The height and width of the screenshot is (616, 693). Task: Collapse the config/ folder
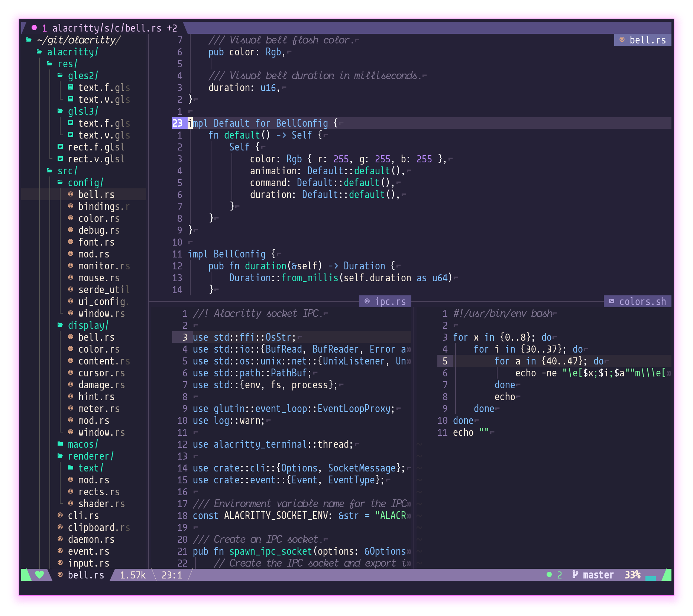coord(60,182)
